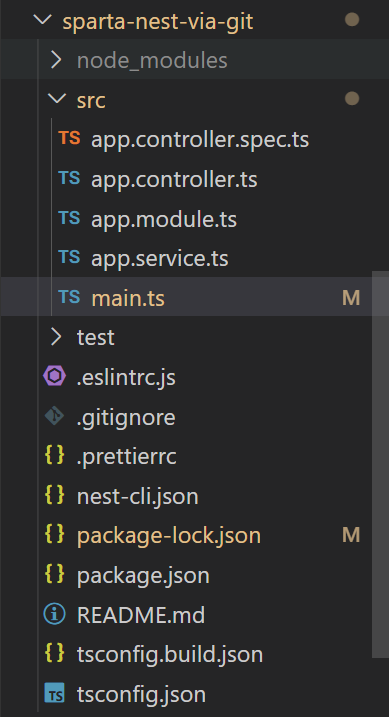Click the purple ESLint icon of .eslintrc.js
The height and width of the screenshot is (717, 389).
pyautogui.click(x=54, y=376)
